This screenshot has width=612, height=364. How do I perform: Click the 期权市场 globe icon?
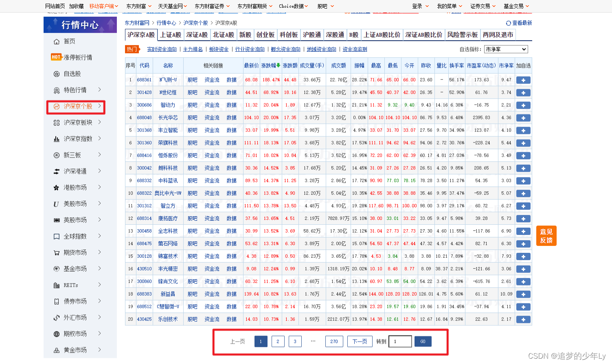[57, 334]
